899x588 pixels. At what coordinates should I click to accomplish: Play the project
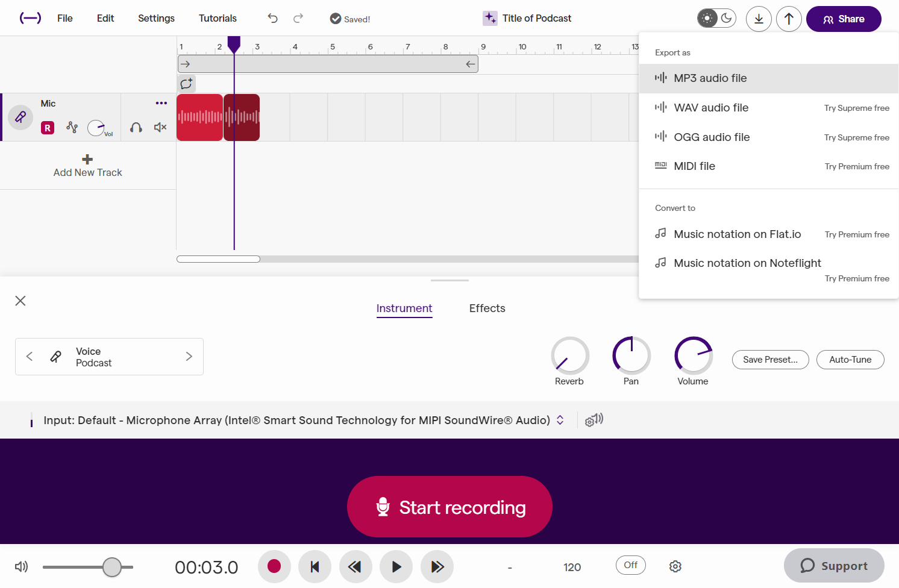coord(396,567)
